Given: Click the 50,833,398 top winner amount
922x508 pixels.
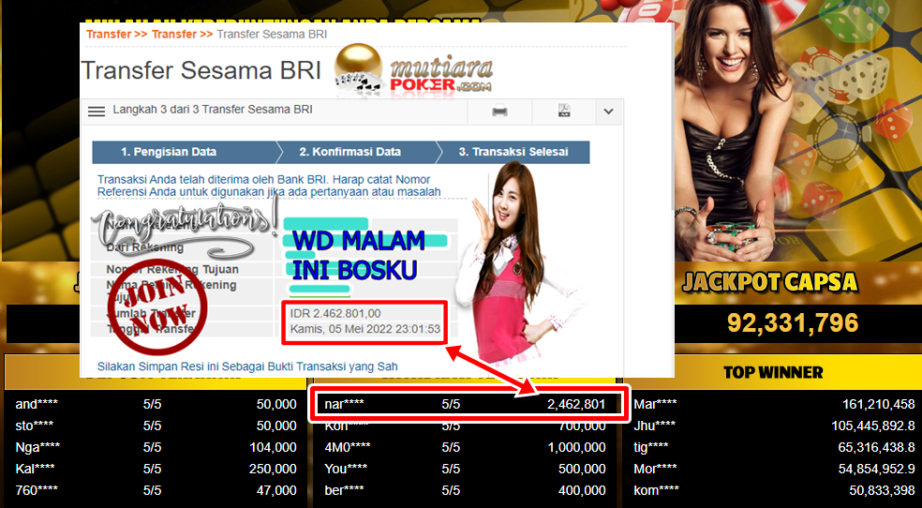Looking at the screenshot, I should (882, 490).
